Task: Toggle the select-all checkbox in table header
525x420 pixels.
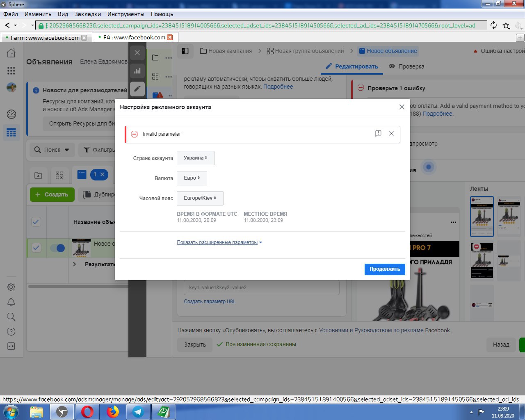Action: tap(36, 222)
